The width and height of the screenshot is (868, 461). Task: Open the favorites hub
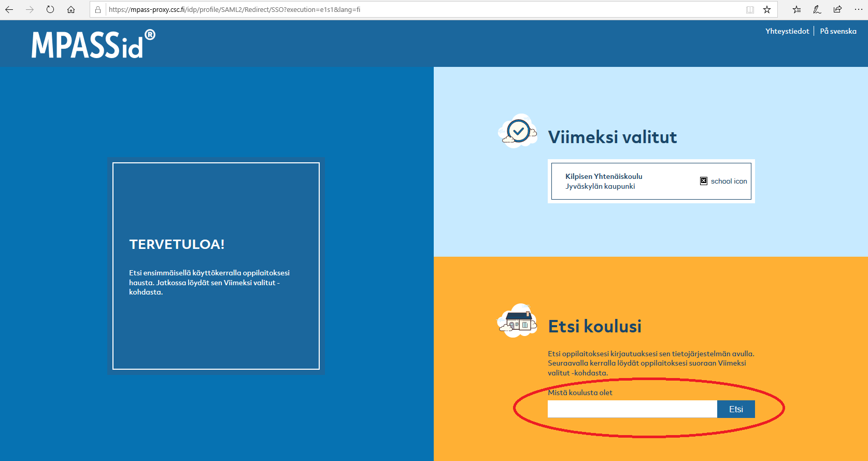coord(796,9)
